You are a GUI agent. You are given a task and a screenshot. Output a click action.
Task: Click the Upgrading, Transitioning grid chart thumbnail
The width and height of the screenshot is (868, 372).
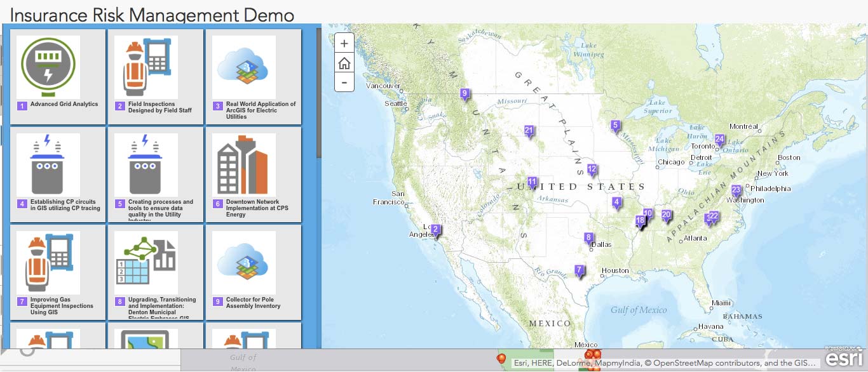146,262
